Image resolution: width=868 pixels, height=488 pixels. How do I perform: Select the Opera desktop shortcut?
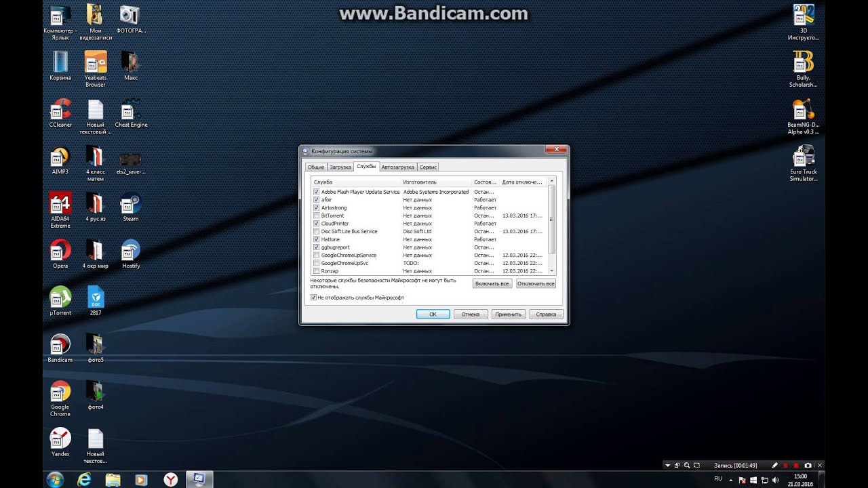click(60, 254)
